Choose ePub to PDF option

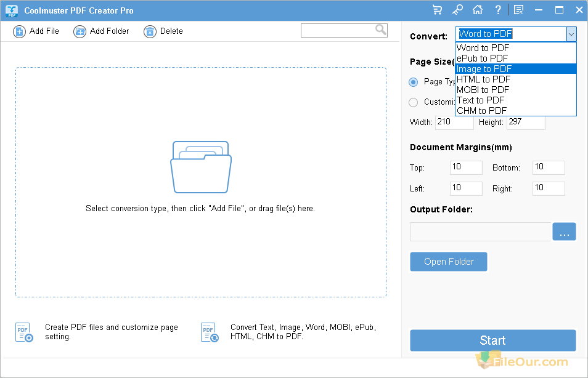coord(516,58)
